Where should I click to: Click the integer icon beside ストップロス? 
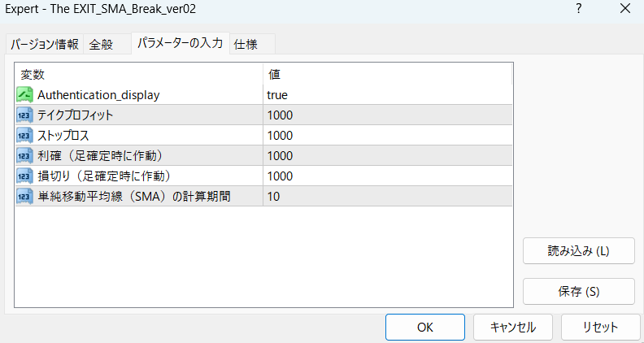click(24, 135)
